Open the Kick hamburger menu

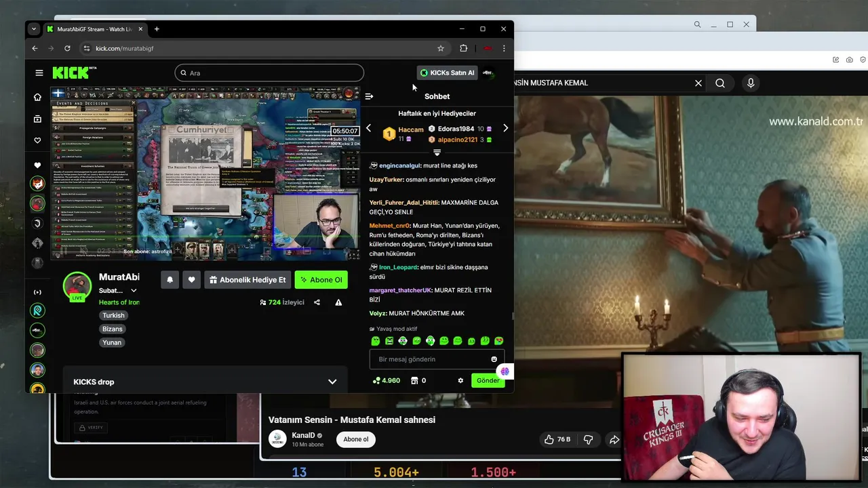pos(39,73)
